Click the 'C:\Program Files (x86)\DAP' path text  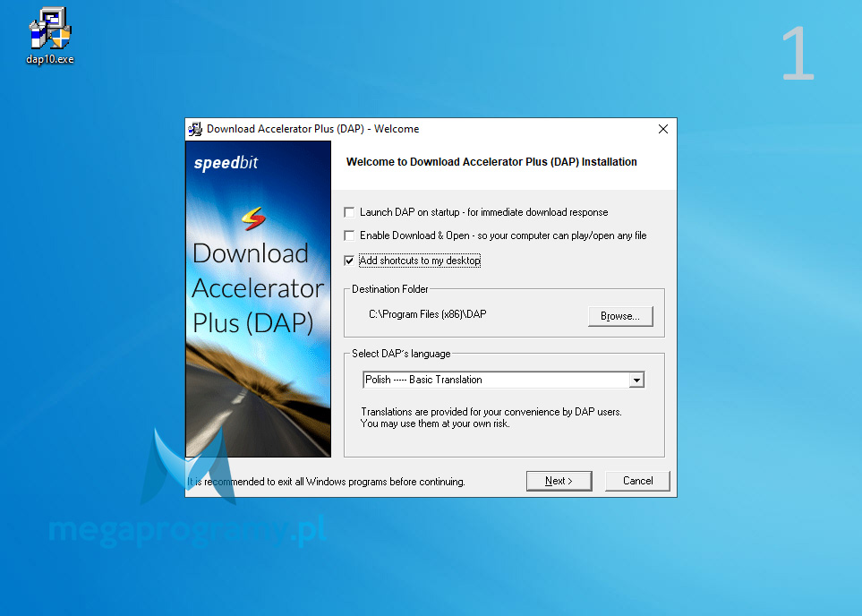(x=427, y=314)
